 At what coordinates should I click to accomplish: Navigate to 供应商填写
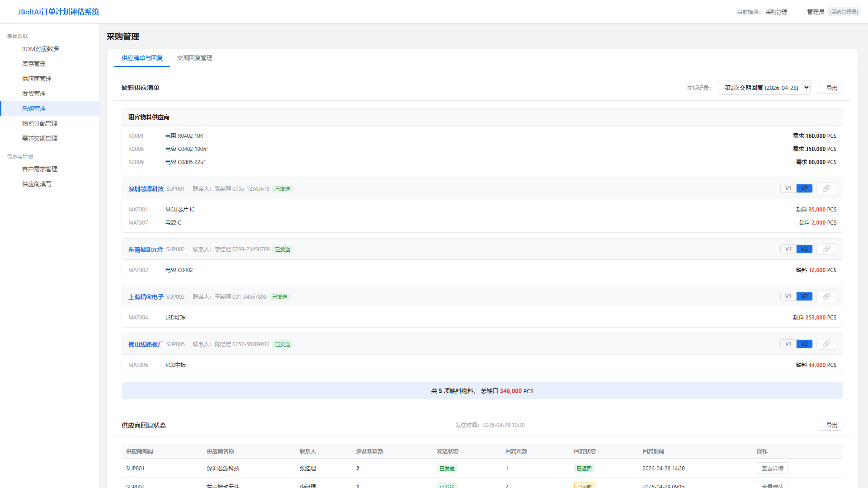[x=50, y=184]
